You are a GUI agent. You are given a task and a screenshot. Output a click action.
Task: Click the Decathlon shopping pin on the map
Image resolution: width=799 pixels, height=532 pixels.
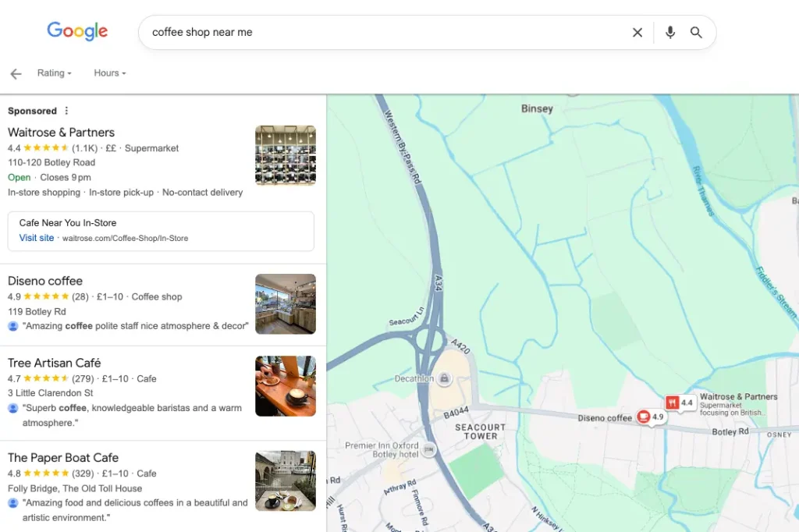pyautogui.click(x=444, y=378)
